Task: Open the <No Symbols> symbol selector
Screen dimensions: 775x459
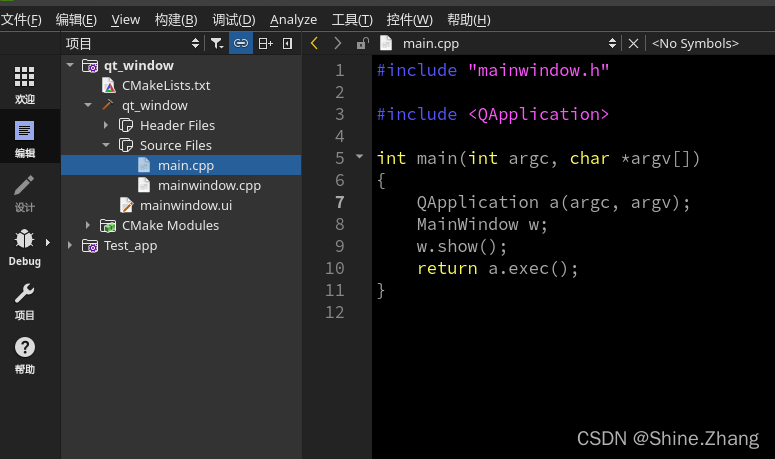Action: coord(695,43)
